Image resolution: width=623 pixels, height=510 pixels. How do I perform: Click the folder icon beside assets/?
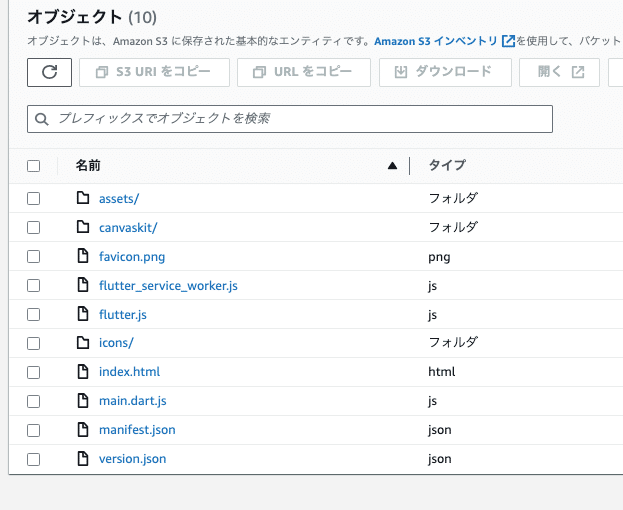click(83, 198)
